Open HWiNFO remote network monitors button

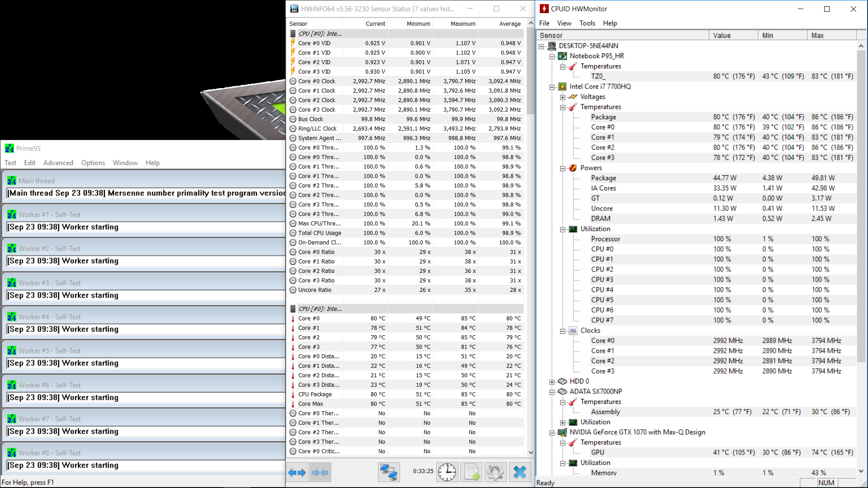pyautogui.click(x=389, y=473)
